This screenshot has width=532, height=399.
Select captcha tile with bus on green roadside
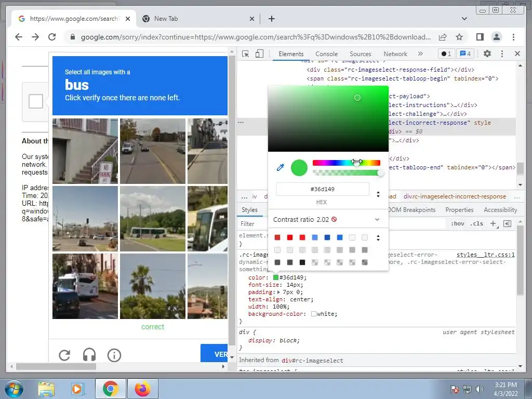(153, 219)
